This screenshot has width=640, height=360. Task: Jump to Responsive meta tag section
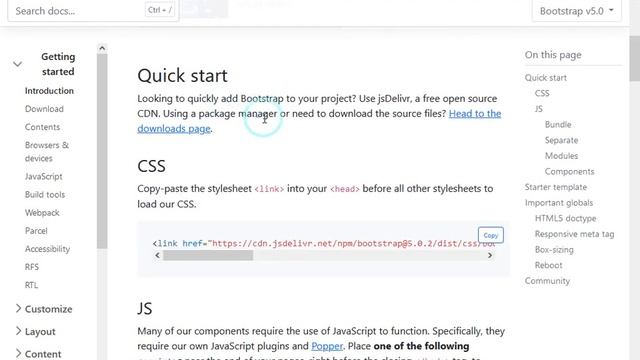(x=574, y=234)
